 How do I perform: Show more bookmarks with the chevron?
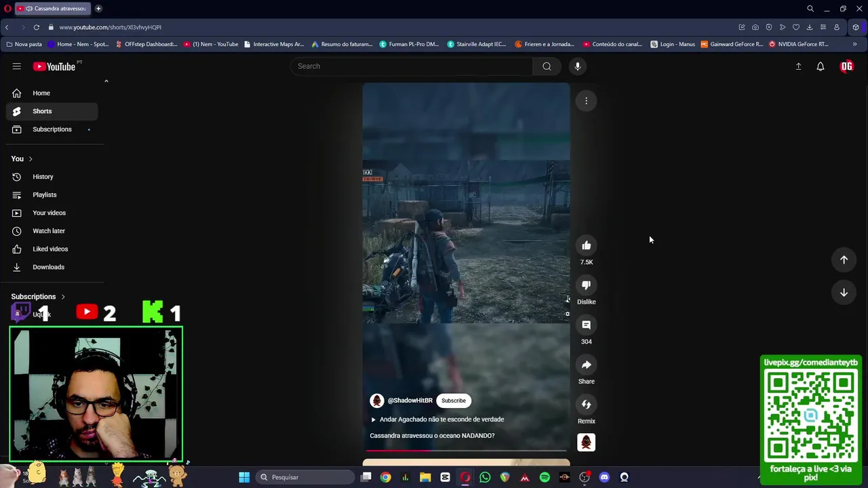point(854,44)
